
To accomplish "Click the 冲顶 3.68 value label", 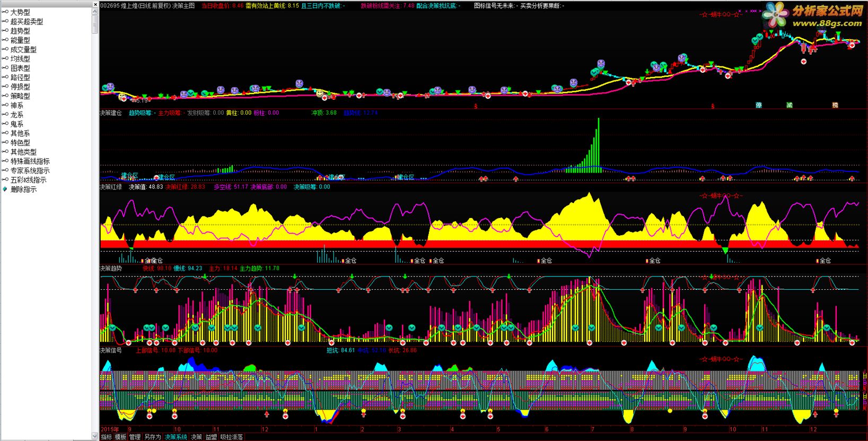I will pos(324,113).
